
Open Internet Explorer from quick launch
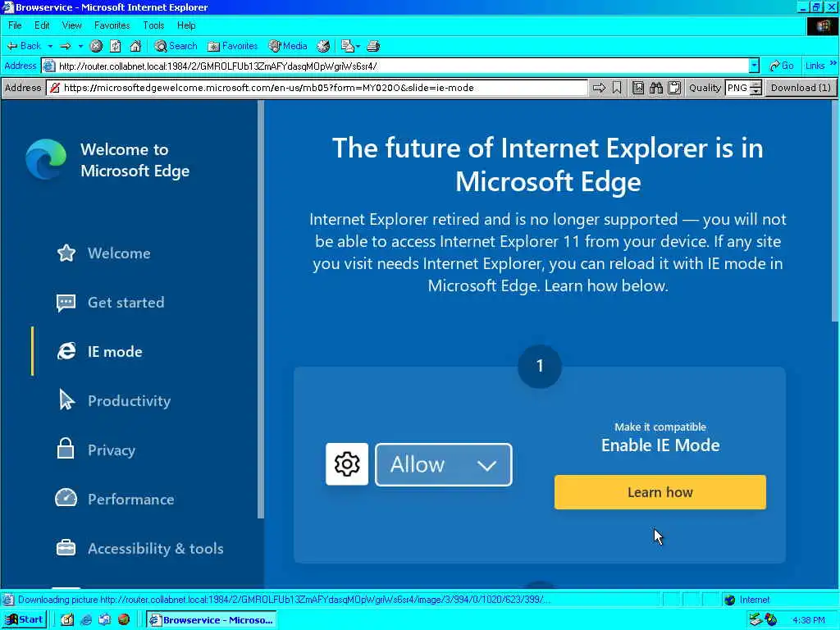tap(85, 620)
